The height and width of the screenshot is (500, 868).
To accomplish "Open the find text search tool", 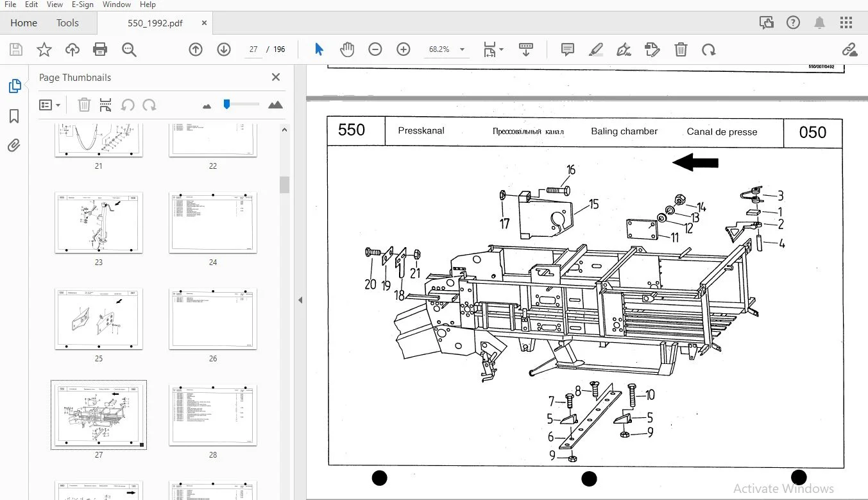I will click(129, 49).
